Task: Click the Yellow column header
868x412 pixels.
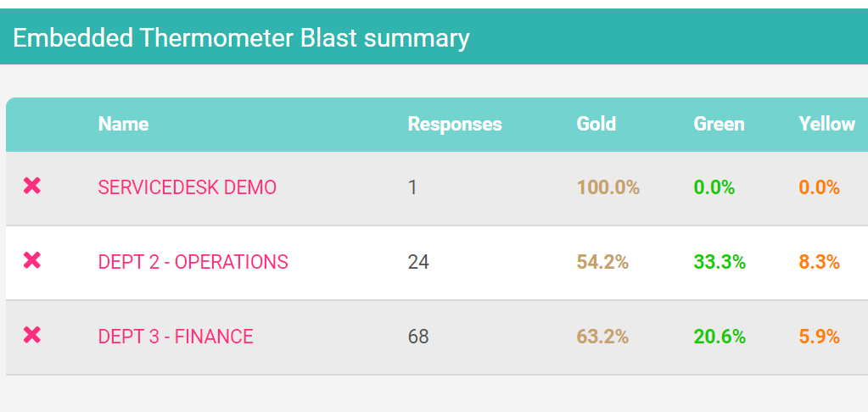Action: coord(827,124)
